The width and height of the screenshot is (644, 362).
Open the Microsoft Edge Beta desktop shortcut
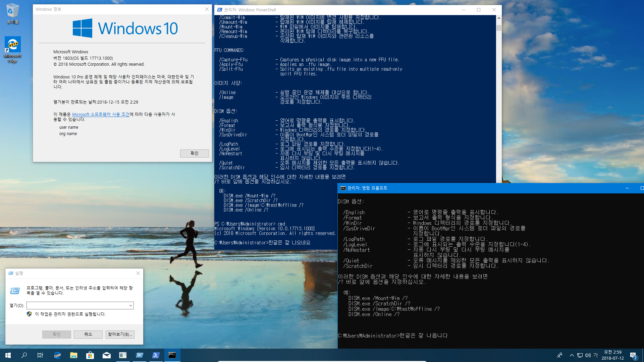pos(13,50)
